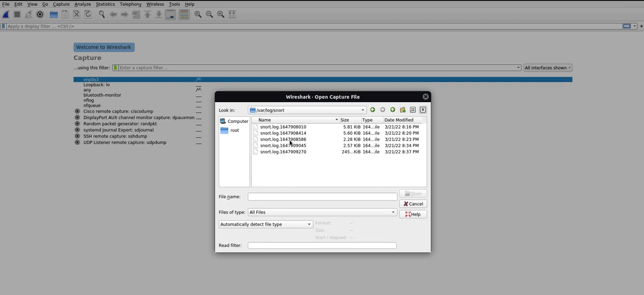Viewport: 644px width, 295px height.
Task: Click the restart capture icon
Action: click(29, 15)
